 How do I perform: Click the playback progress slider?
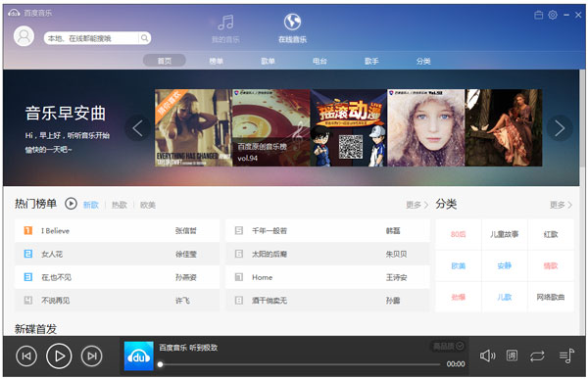pos(300,364)
